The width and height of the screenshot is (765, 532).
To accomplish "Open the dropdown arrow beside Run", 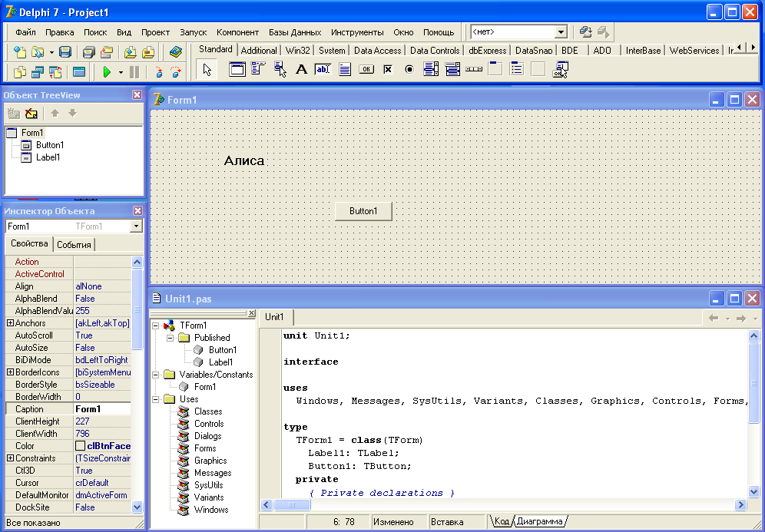I will tap(121, 72).
